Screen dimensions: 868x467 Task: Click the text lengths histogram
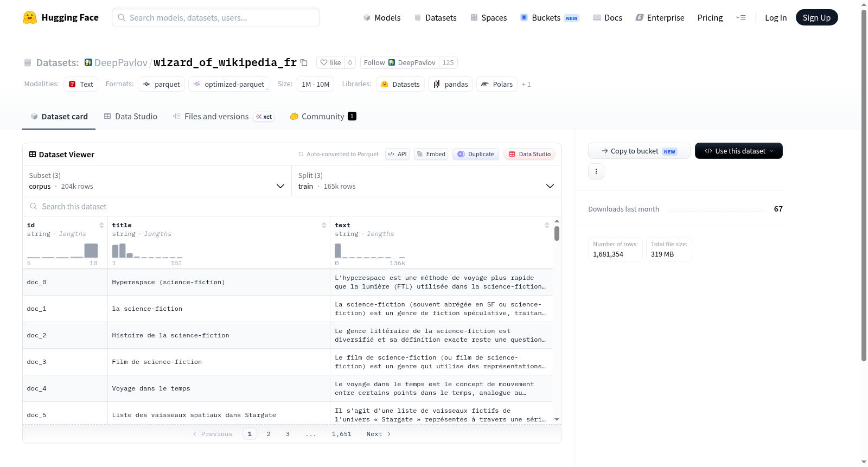coord(370,251)
